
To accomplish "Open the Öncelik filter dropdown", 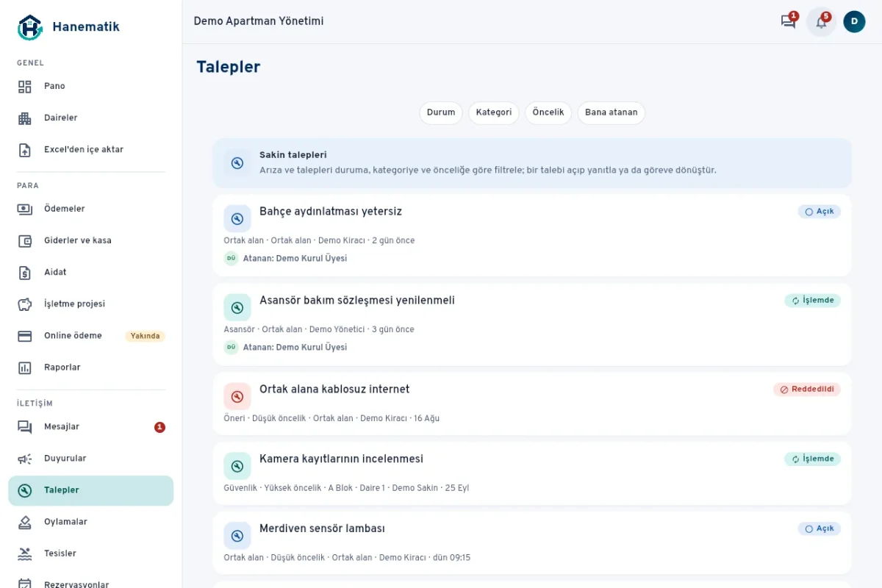I will 548,113.
